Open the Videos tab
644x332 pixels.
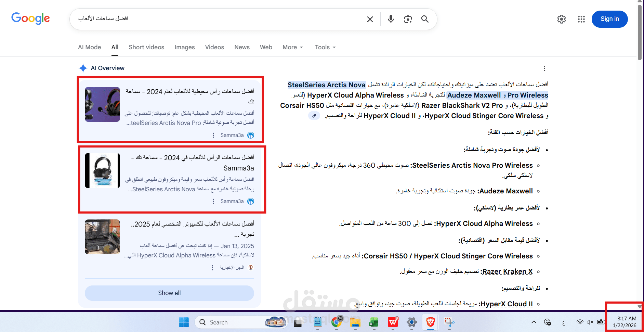coord(215,47)
